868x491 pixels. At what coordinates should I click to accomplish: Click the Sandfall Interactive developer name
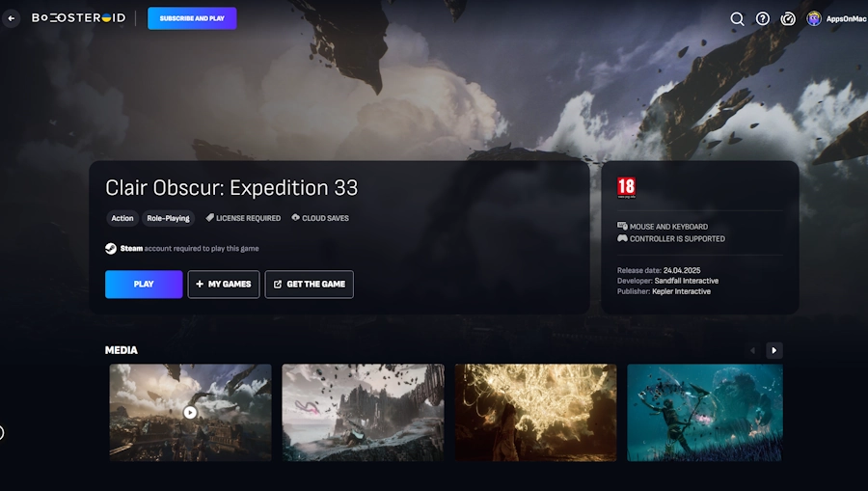(687, 281)
